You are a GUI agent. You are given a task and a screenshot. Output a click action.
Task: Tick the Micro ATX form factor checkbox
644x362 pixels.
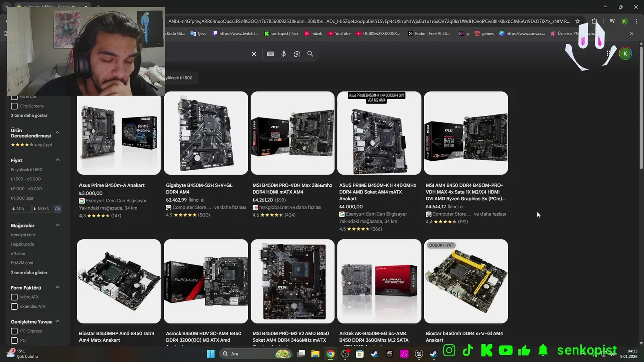coord(14,297)
